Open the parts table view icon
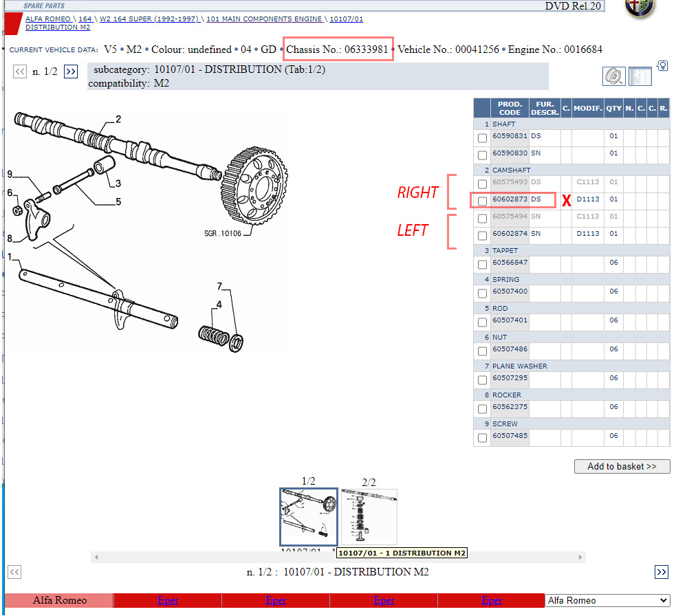 [x=640, y=76]
